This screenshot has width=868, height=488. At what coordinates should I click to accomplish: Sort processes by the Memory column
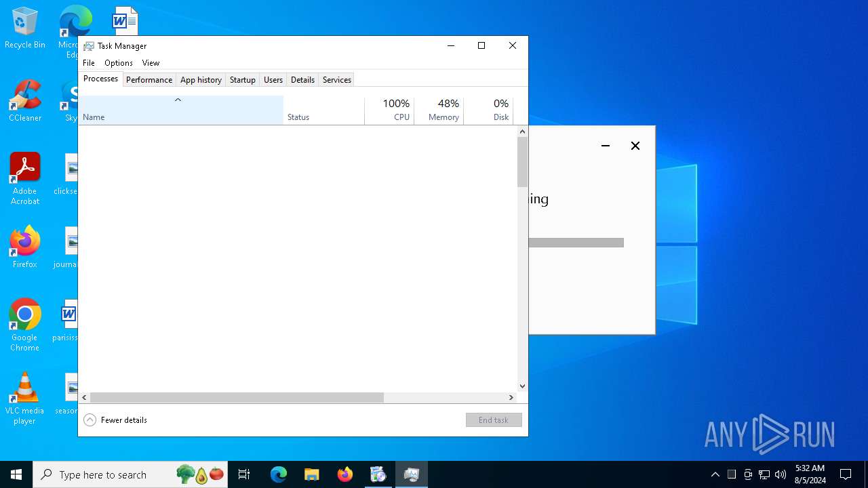click(x=439, y=110)
